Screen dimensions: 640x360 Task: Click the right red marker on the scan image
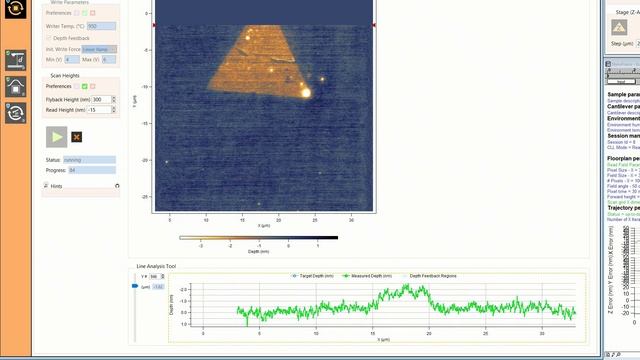[x=374, y=25]
